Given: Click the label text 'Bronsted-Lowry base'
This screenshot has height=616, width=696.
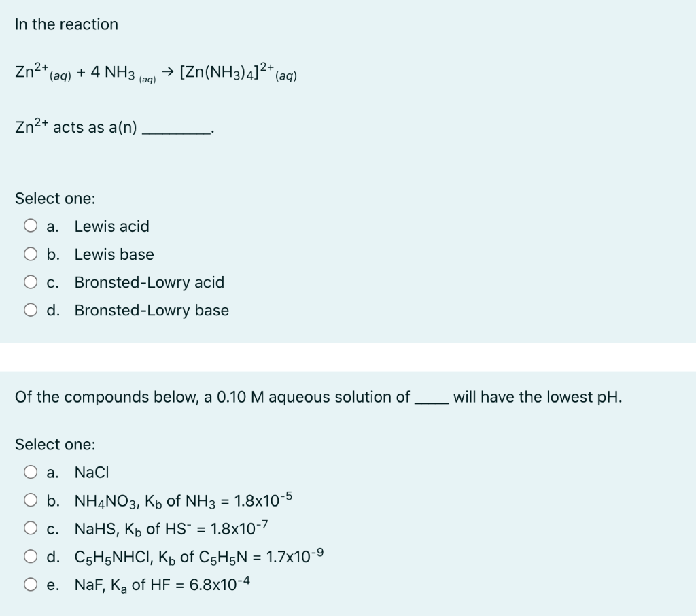Looking at the screenshot, I should (151, 310).
